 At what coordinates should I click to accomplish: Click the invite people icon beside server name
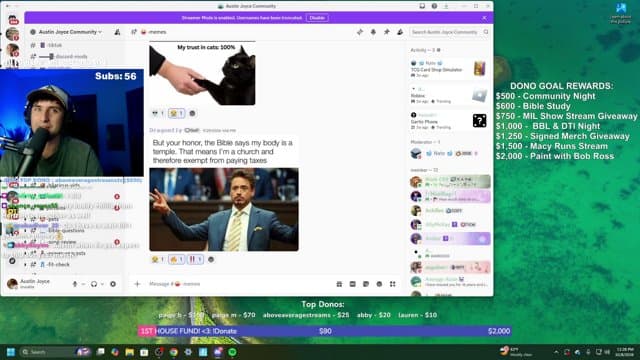point(117,32)
